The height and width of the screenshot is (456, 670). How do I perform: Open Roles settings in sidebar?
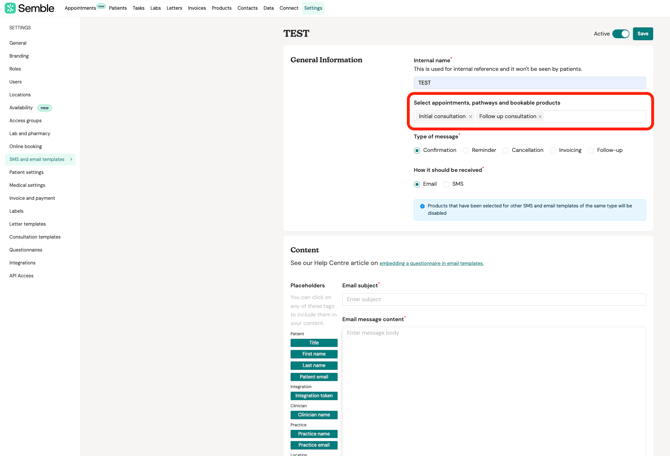pos(15,69)
